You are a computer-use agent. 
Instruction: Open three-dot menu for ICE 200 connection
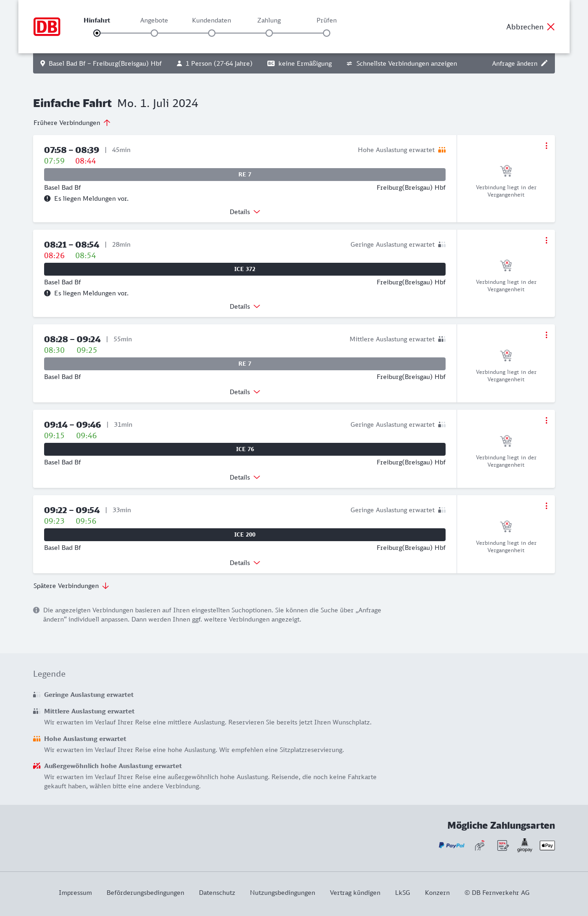click(x=546, y=506)
